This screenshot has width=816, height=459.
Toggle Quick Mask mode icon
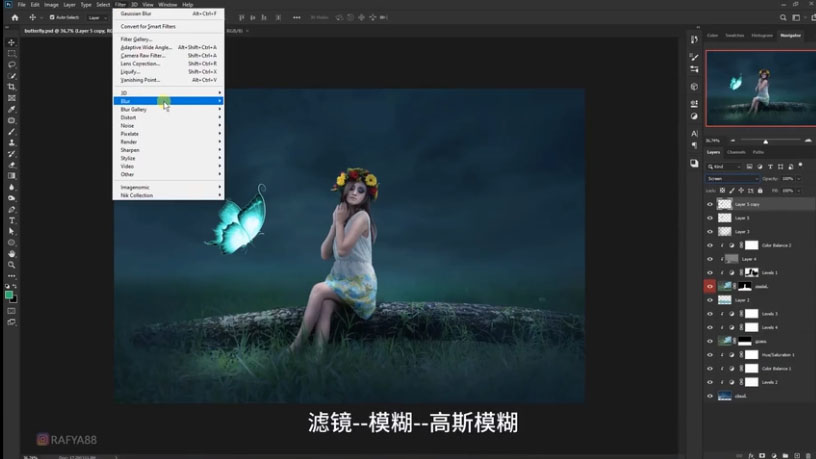(11, 311)
